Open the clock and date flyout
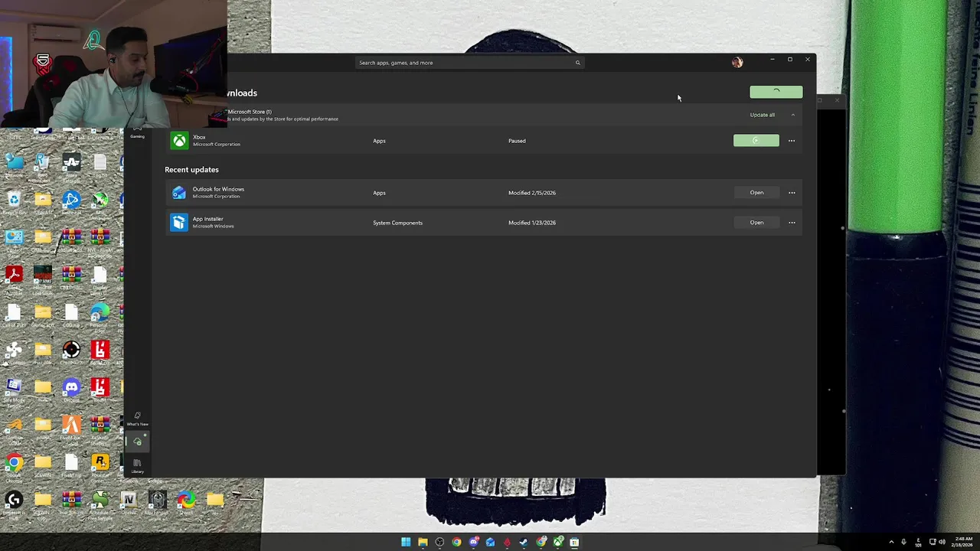The width and height of the screenshot is (980, 551). [962, 542]
